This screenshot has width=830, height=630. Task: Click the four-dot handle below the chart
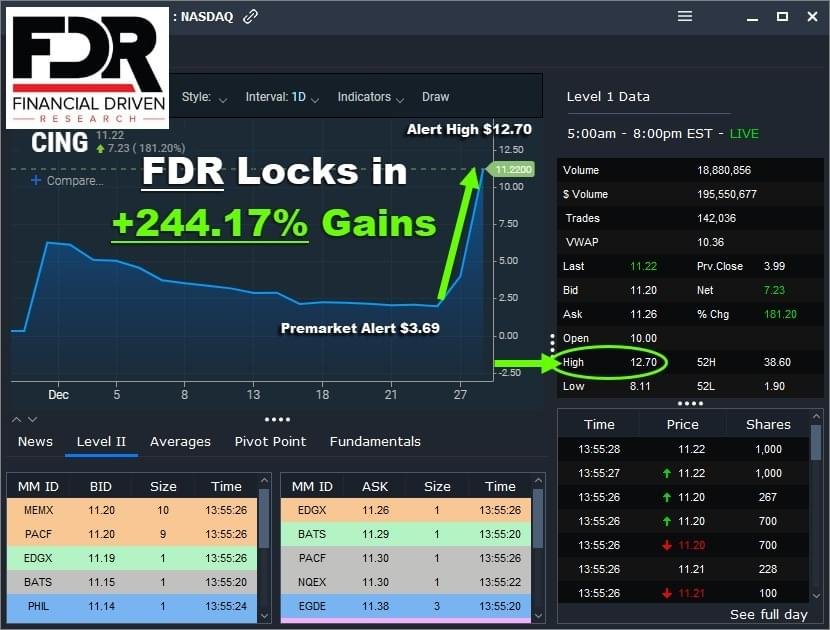[x=277, y=420]
